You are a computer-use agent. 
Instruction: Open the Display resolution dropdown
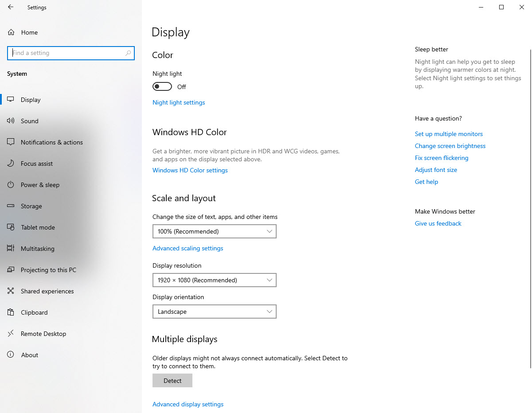pyautogui.click(x=215, y=280)
